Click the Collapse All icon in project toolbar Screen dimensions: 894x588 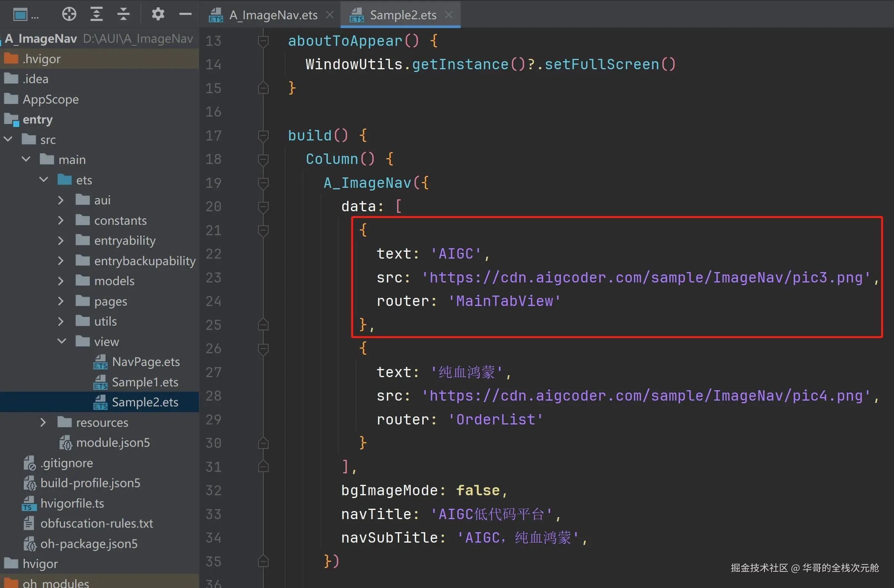tap(123, 14)
